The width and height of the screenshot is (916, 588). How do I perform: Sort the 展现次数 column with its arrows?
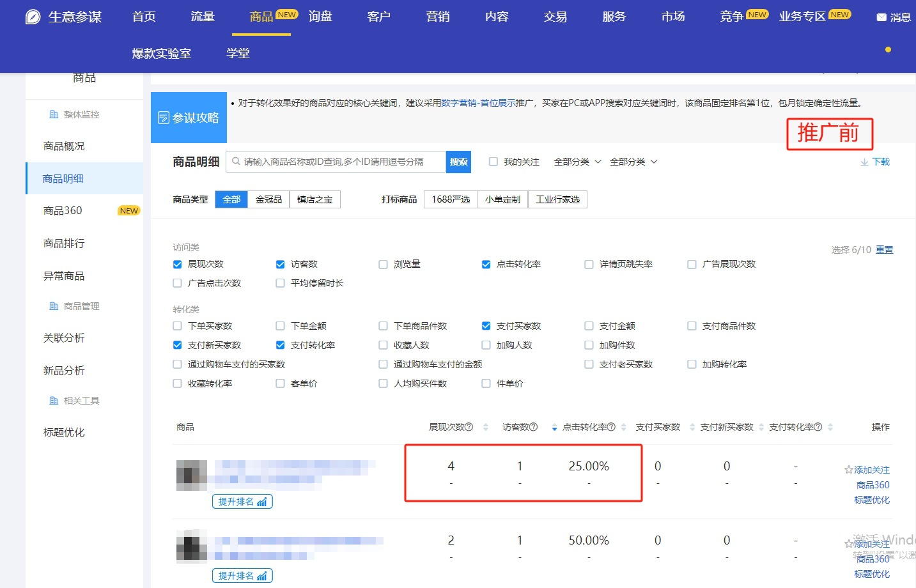click(x=486, y=427)
